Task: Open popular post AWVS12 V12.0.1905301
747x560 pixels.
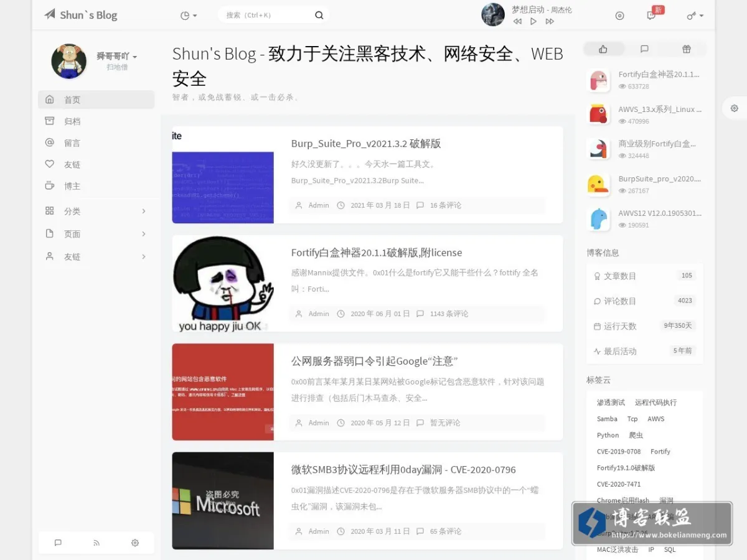Action: pos(660,213)
